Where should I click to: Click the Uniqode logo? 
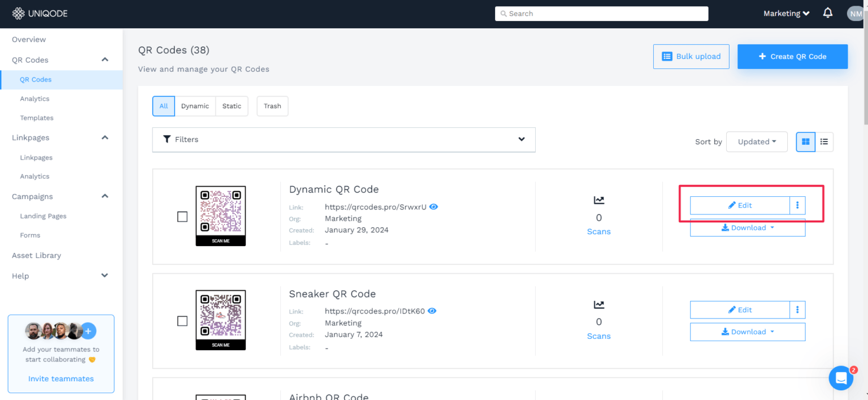click(40, 13)
